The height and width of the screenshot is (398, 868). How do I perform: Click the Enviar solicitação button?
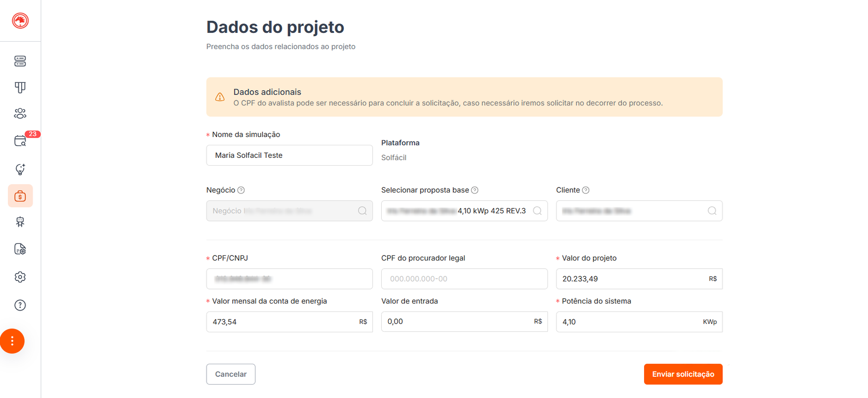coord(683,374)
